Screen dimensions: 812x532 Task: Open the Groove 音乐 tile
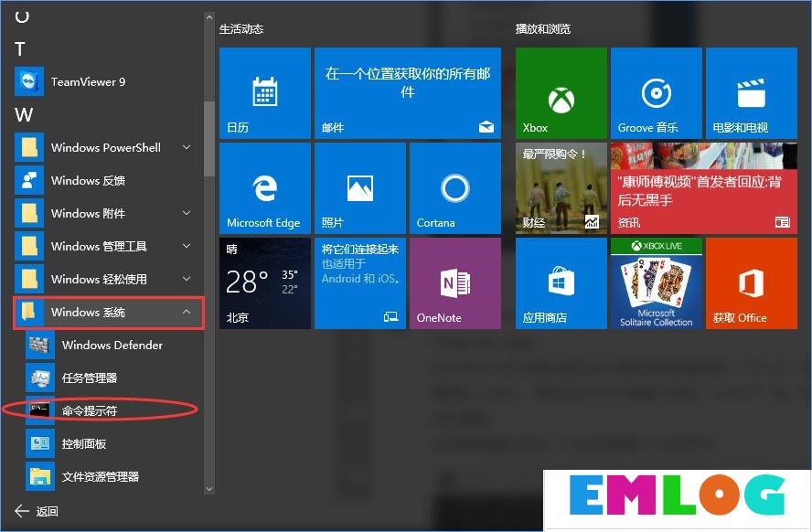point(657,93)
